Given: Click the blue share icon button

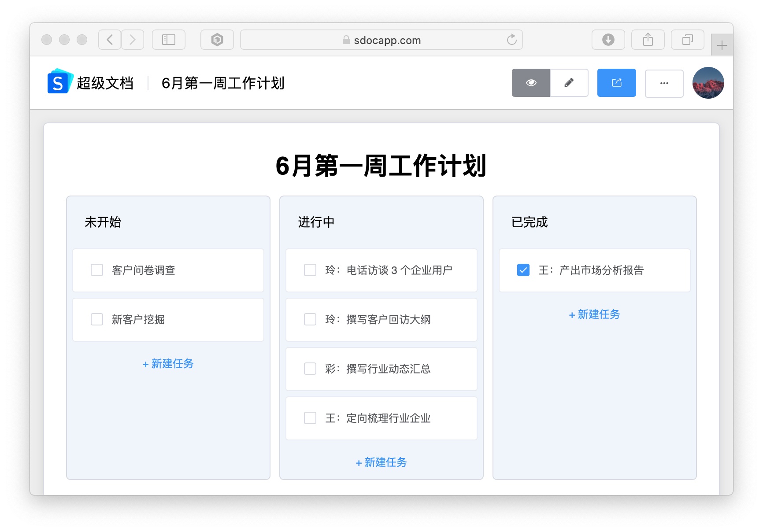Looking at the screenshot, I should [x=617, y=83].
